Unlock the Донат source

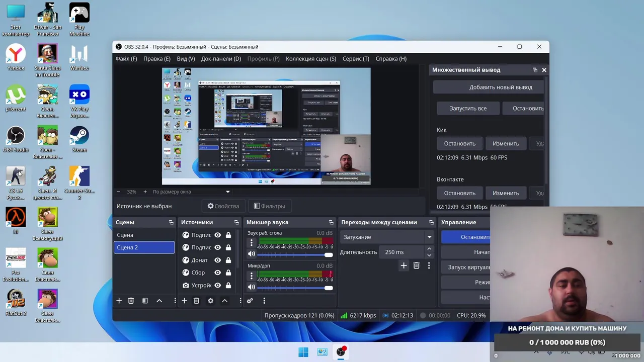point(228,260)
